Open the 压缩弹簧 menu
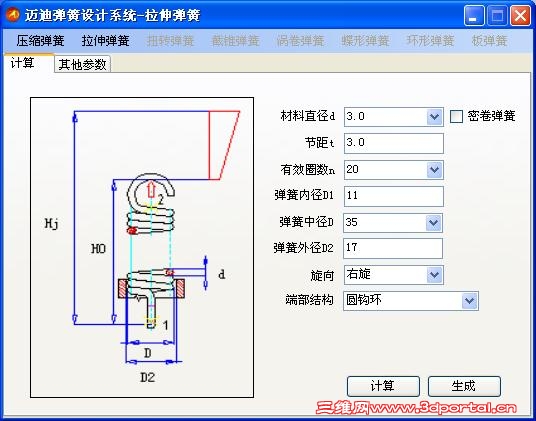This screenshot has height=421, width=536. coord(40,41)
